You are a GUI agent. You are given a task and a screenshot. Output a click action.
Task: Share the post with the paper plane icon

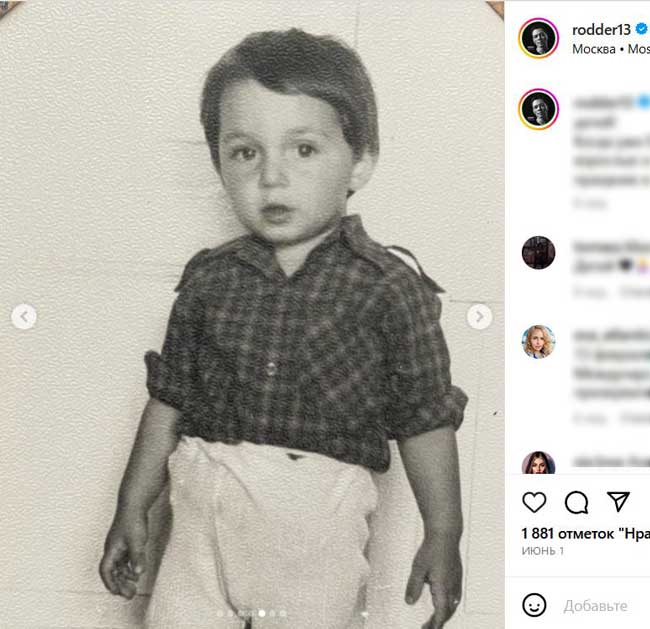click(619, 501)
